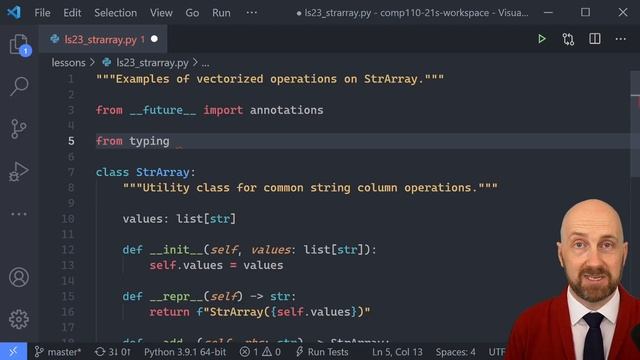Click line number 7 in gutter
Screen dimensions: 640x360
coord(71,172)
